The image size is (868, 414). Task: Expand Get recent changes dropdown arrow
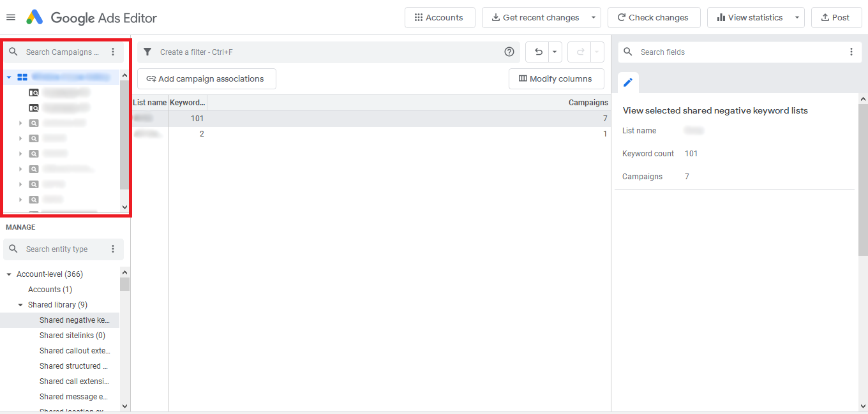594,17
